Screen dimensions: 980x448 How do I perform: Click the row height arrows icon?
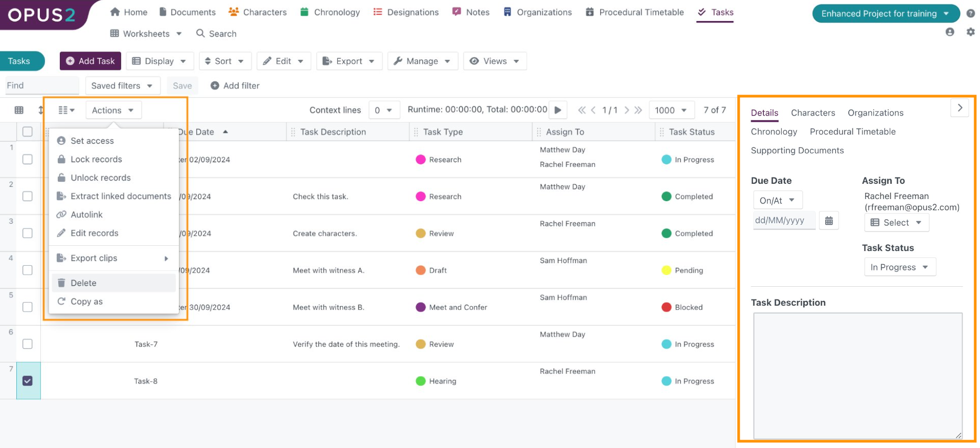tap(41, 110)
